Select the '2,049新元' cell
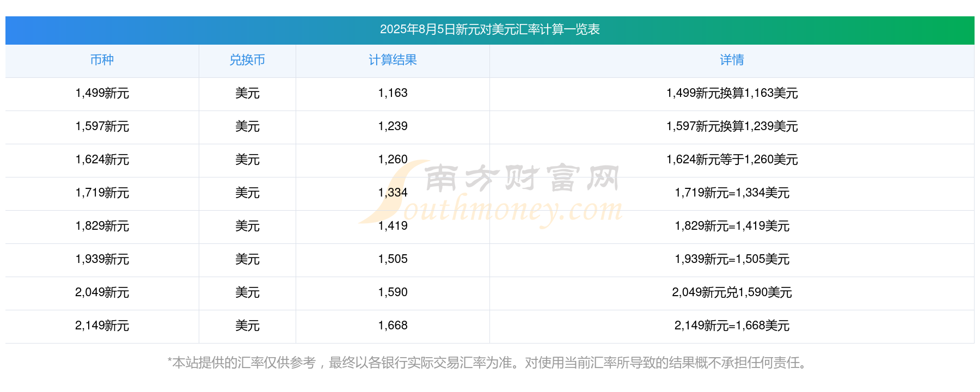 click(x=102, y=293)
